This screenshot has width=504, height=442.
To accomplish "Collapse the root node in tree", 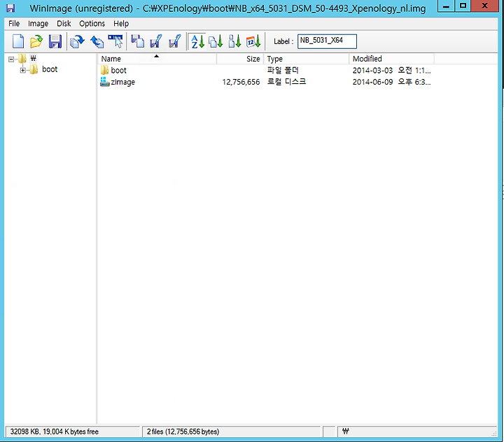I will [x=11, y=59].
